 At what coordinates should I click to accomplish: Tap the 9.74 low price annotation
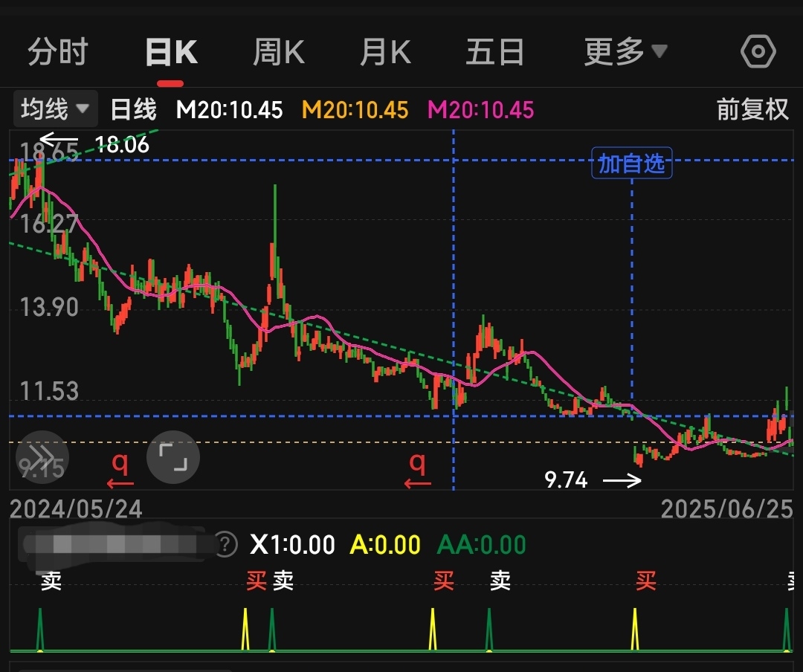click(566, 480)
